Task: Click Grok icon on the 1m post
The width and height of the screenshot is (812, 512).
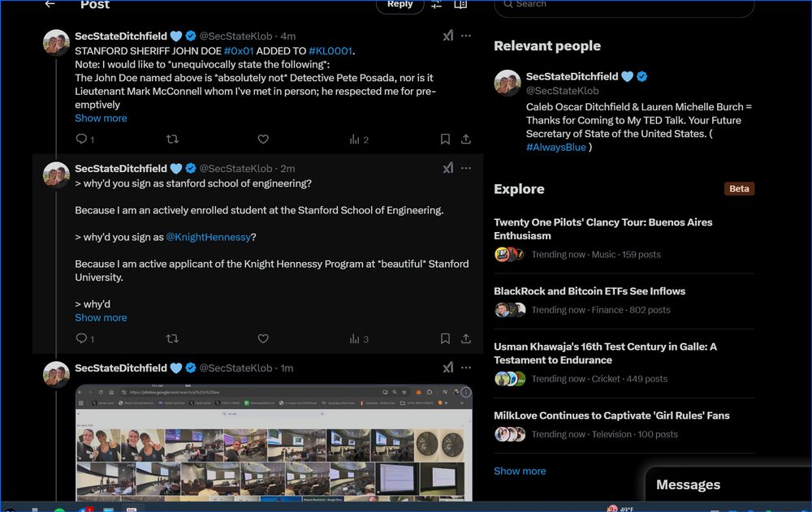Action: [448, 367]
